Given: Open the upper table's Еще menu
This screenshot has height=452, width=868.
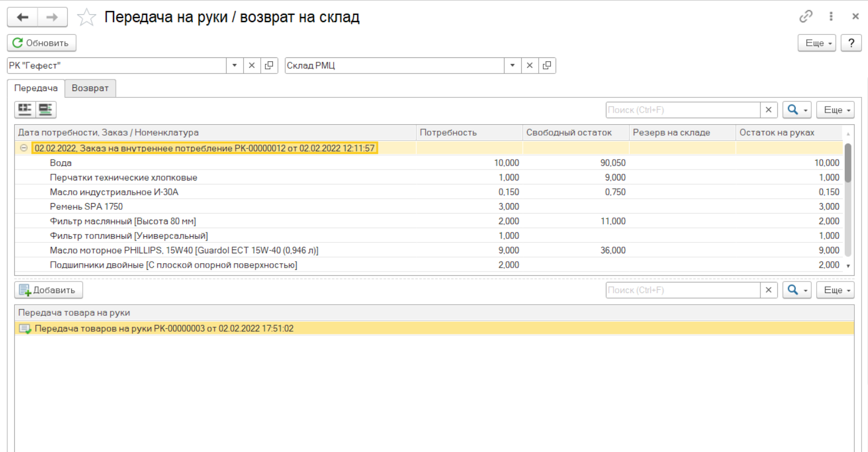Looking at the screenshot, I should tap(835, 110).
